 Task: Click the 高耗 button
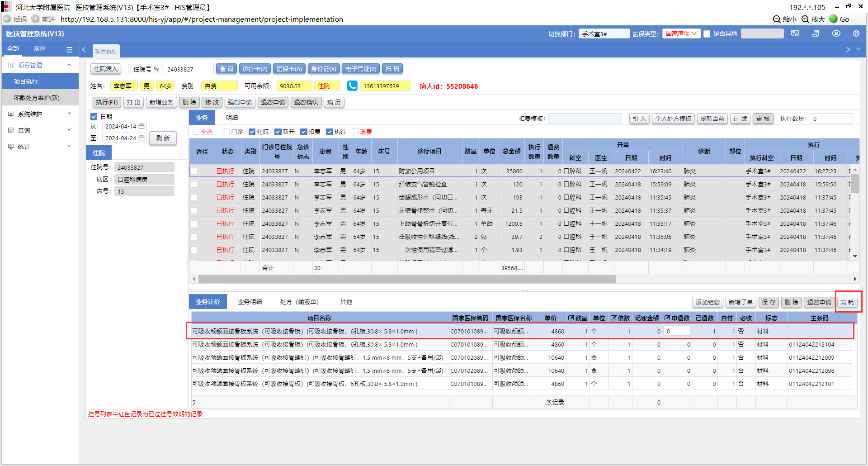click(847, 302)
